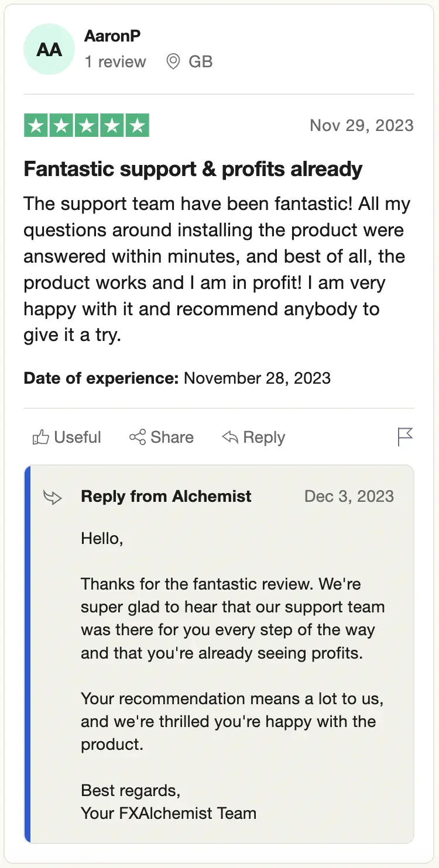Click the AA avatar circle

coord(49,49)
